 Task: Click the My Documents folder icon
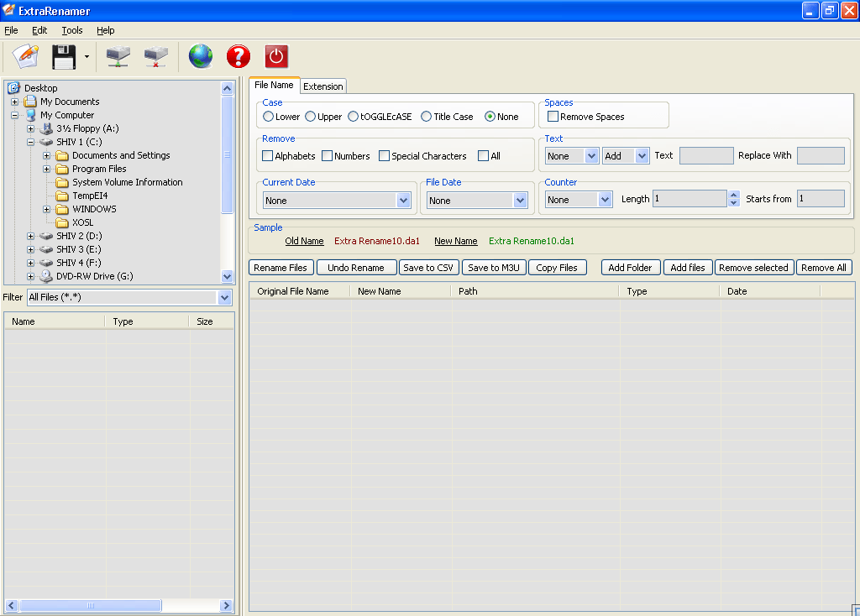30,102
